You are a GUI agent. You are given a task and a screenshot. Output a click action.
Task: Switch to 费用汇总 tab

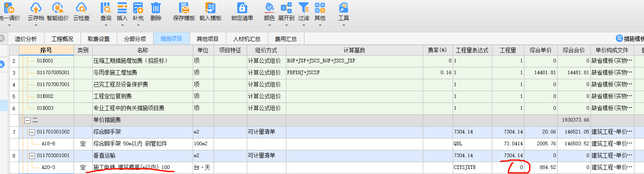[286, 39]
